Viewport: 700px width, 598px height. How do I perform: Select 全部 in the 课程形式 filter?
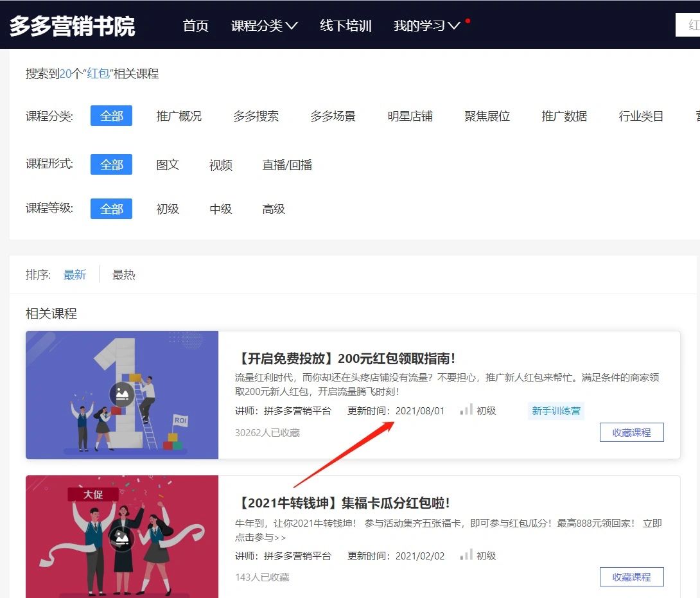pos(111,164)
